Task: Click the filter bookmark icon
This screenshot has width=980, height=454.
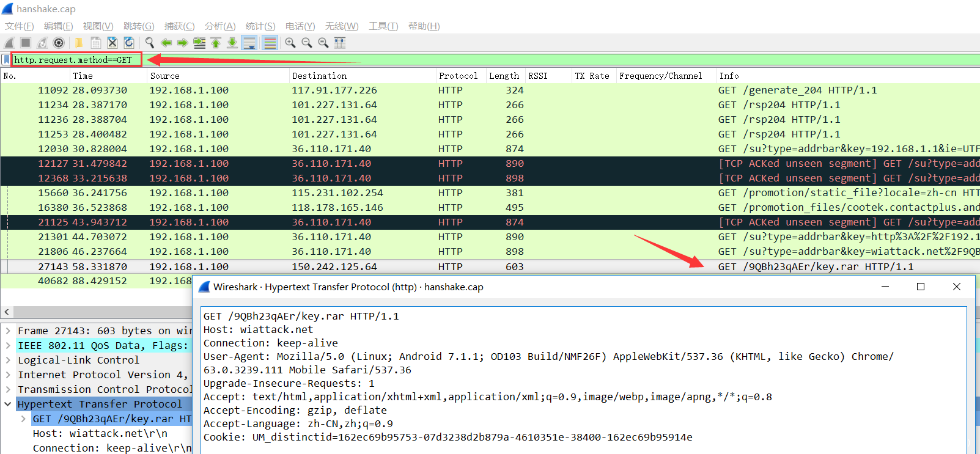Action: tap(6, 60)
